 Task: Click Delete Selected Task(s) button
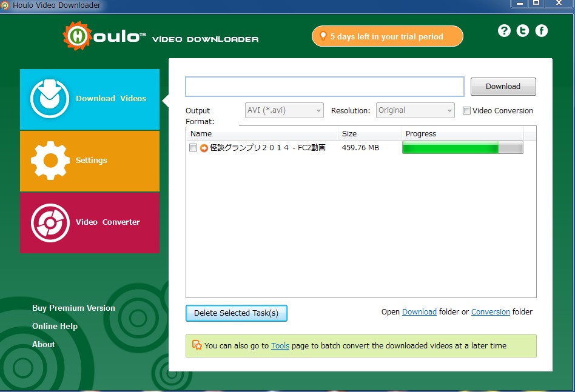coord(236,313)
